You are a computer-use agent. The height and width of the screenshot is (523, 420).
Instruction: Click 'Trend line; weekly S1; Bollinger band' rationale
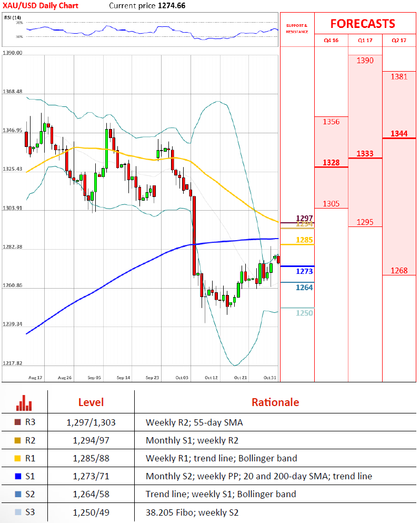[x=221, y=495]
